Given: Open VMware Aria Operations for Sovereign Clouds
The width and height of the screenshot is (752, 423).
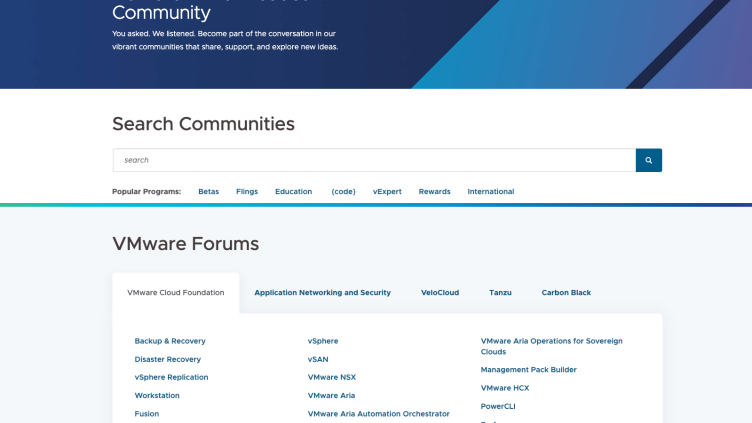Looking at the screenshot, I should (x=552, y=346).
